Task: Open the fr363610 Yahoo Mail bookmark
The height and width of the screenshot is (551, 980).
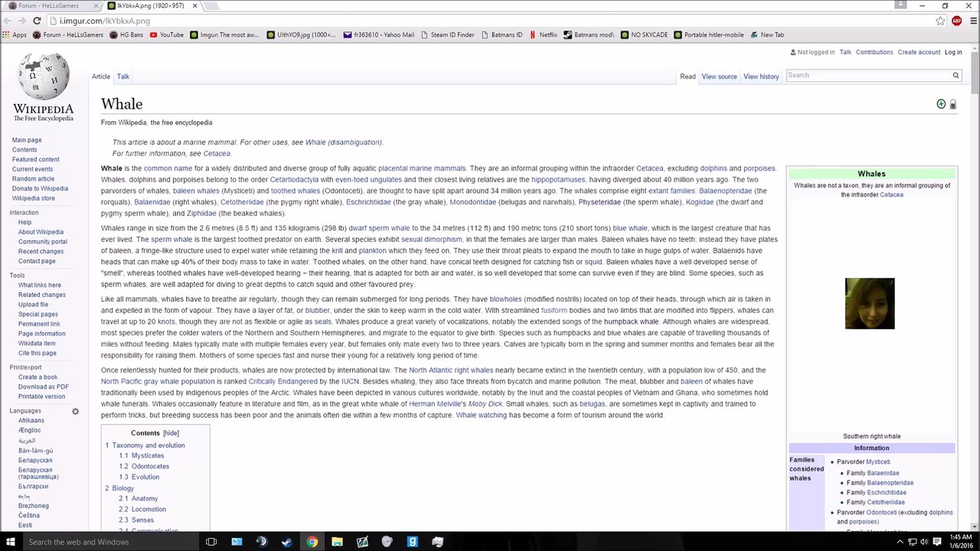Action: 378,34
